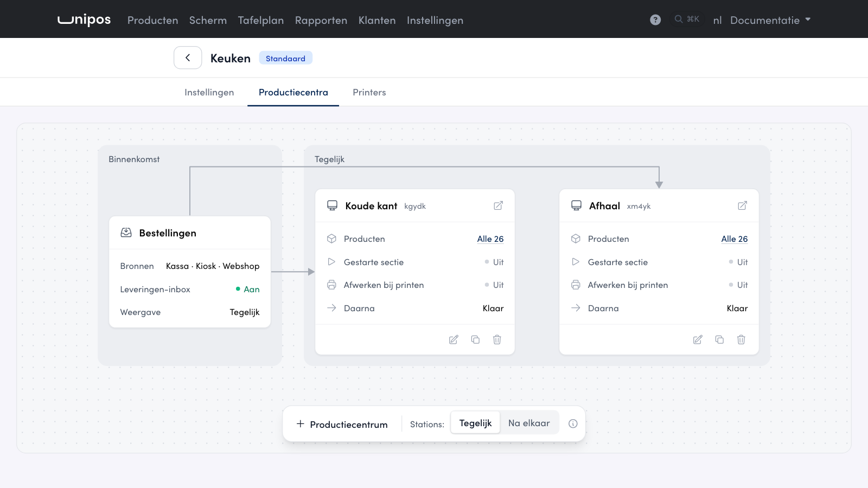
Task: Open Alle 26 products link for Afhaal
Action: 735,239
